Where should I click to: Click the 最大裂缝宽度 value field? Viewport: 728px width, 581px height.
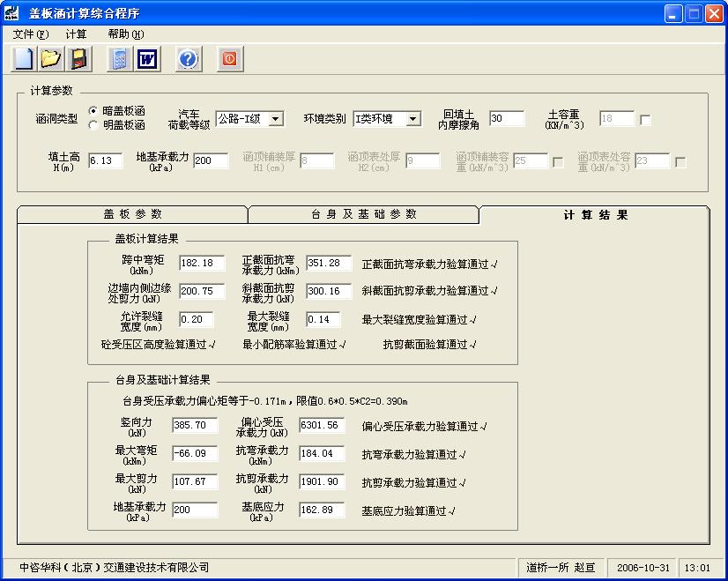pyautogui.click(x=323, y=319)
